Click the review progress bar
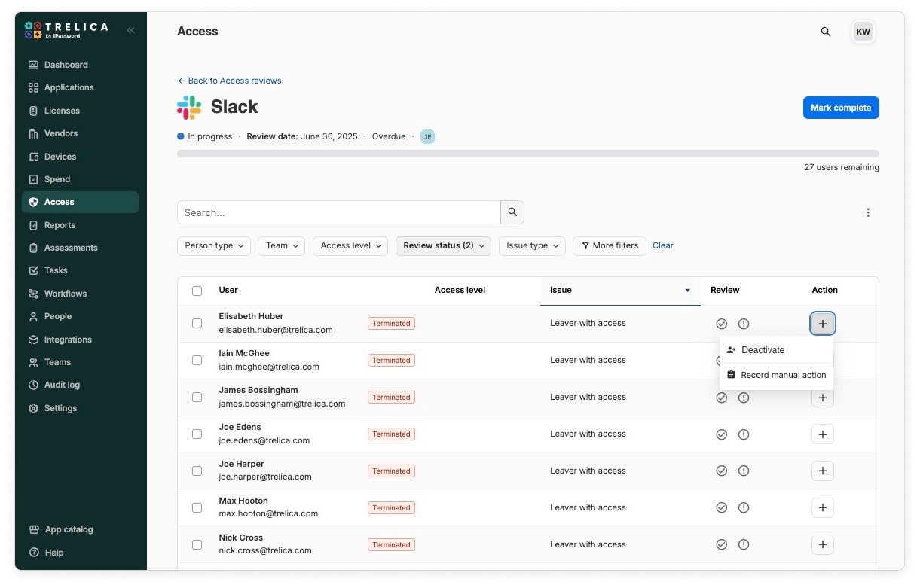920x588 pixels. (527, 153)
